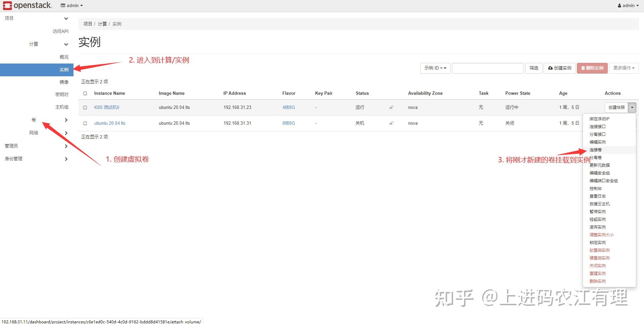Go to 镜像 in the left sidebar
This screenshot has width=644, height=324.
(64, 82)
